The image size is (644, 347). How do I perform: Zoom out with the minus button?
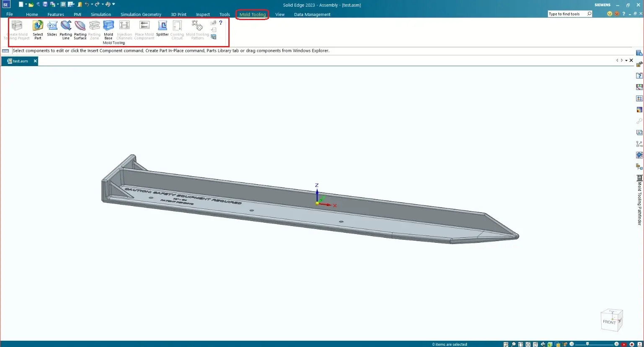tap(572, 344)
